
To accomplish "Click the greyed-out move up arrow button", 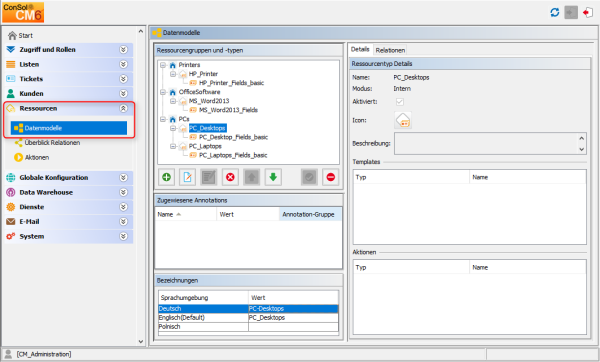I will point(251,177).
